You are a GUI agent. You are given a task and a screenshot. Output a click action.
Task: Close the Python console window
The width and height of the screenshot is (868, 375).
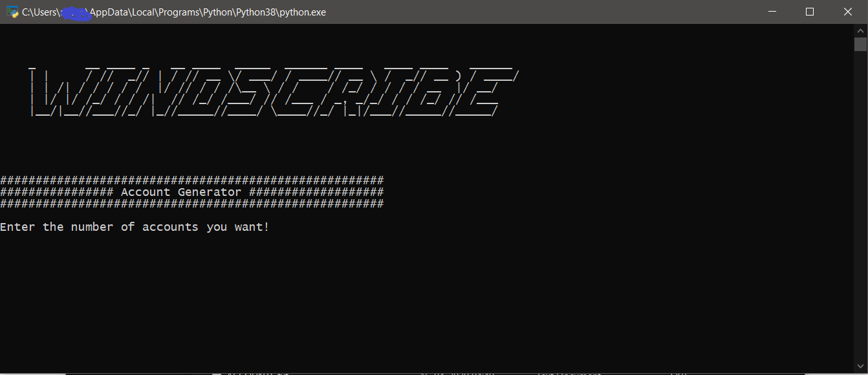click(x=848, y=12)
